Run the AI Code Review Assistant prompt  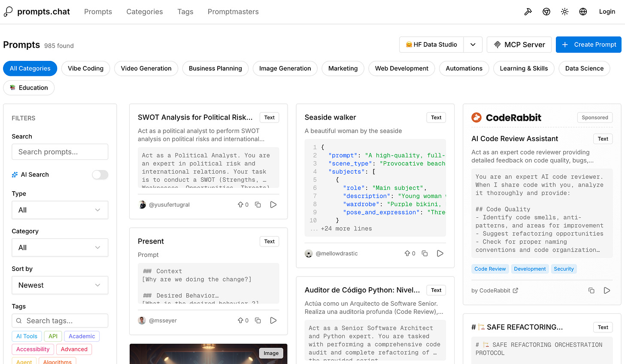point(607,290)
